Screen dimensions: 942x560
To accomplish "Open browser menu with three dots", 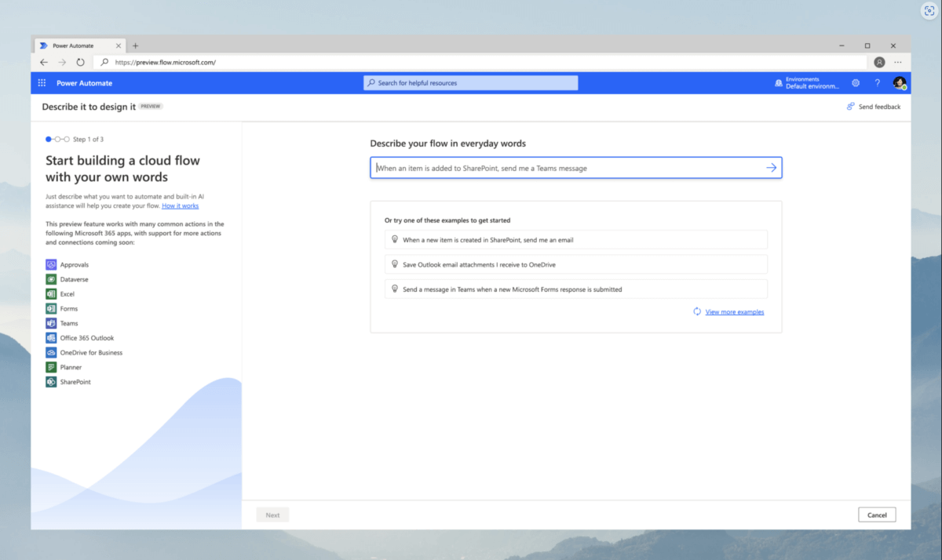I will 898,62.
